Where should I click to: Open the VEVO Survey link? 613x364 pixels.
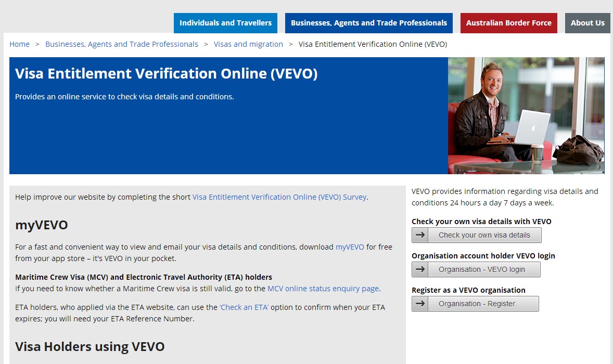(x=279, y=197)
